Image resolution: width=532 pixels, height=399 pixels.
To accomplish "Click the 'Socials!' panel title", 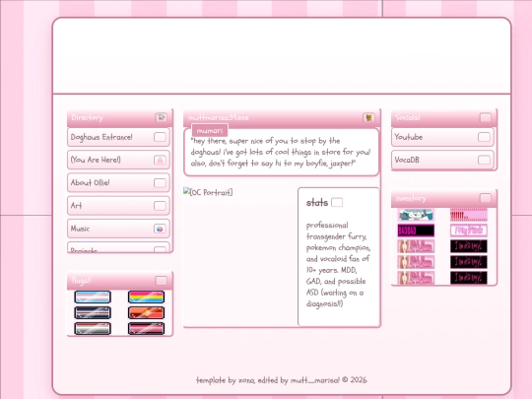I will coord(408,117).
